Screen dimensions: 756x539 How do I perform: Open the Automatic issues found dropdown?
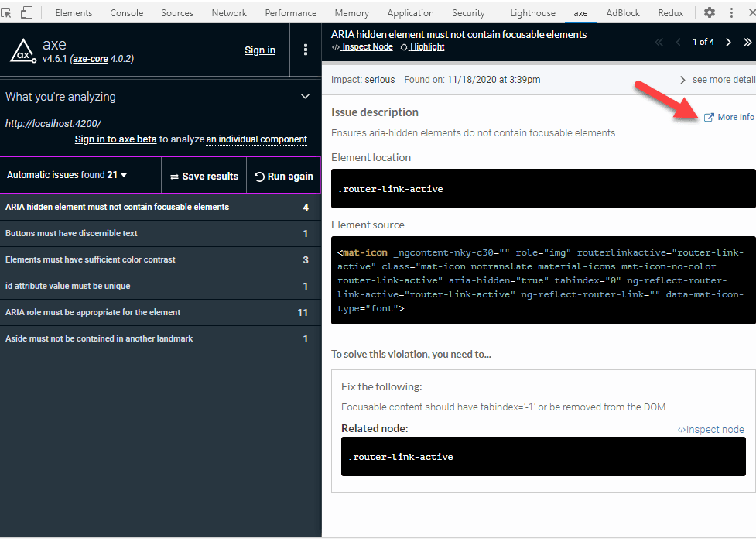click(67, 175)
